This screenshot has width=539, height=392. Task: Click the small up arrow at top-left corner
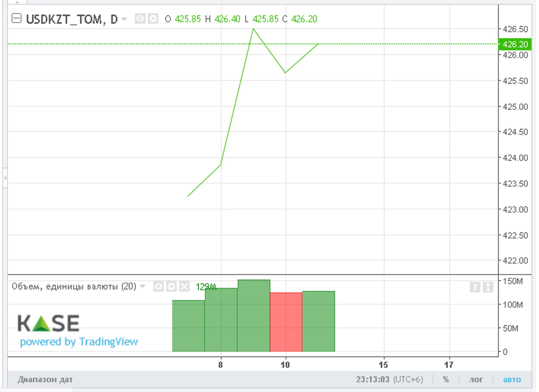pyautogui.click(x=17, y=2)
